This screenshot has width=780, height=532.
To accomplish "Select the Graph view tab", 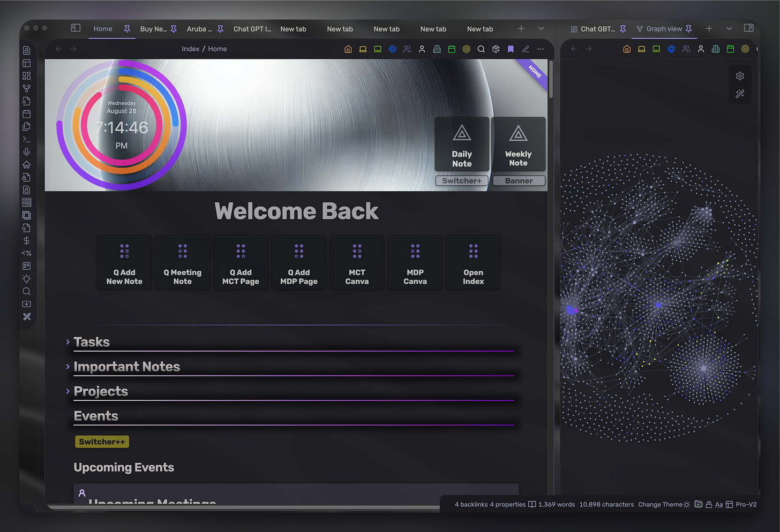I will (664, 29).
